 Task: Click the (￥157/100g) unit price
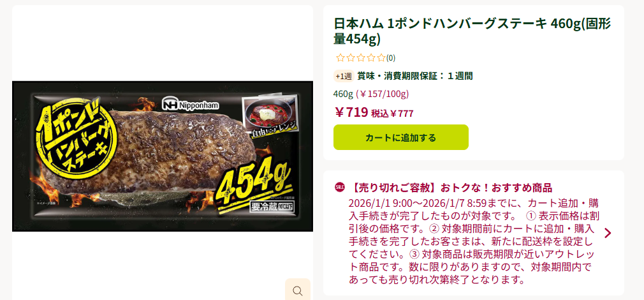pos(383,94)
